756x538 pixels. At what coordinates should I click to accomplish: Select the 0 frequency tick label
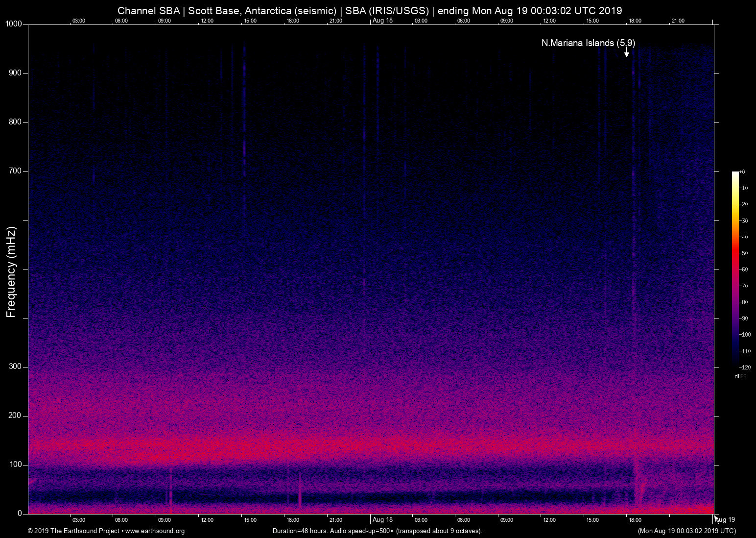tap(20, 514)
